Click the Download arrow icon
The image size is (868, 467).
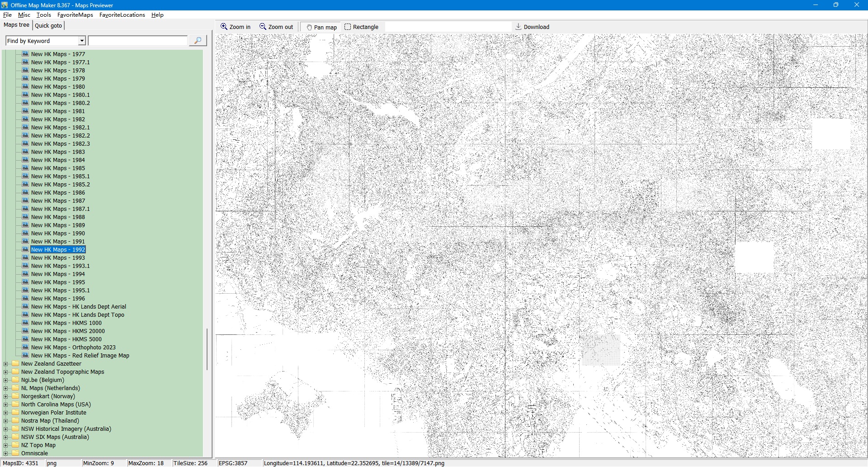point(519,27)
